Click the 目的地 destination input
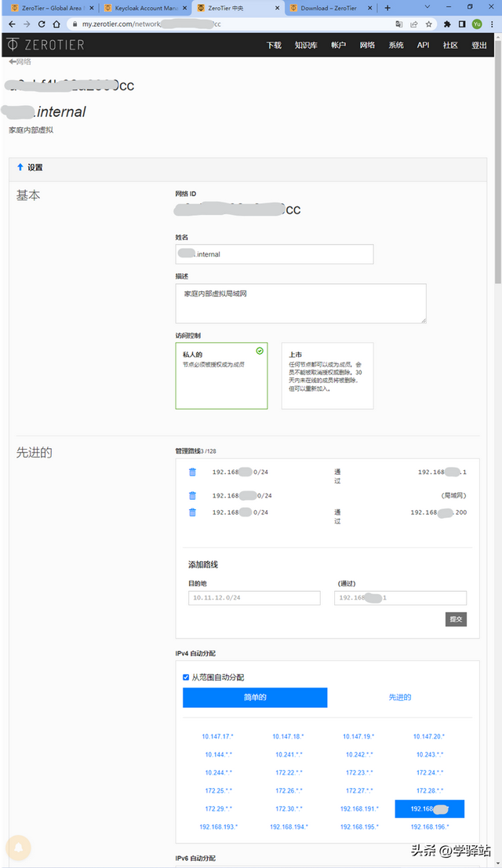The height and width of the screenshot is (868, 502). [255, 598]
